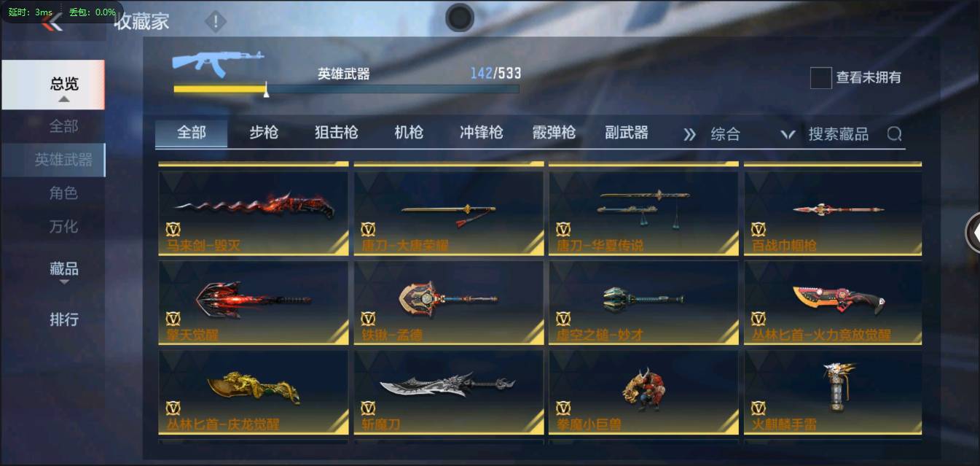Show more weapon categories with double chevron

[689, 134]
